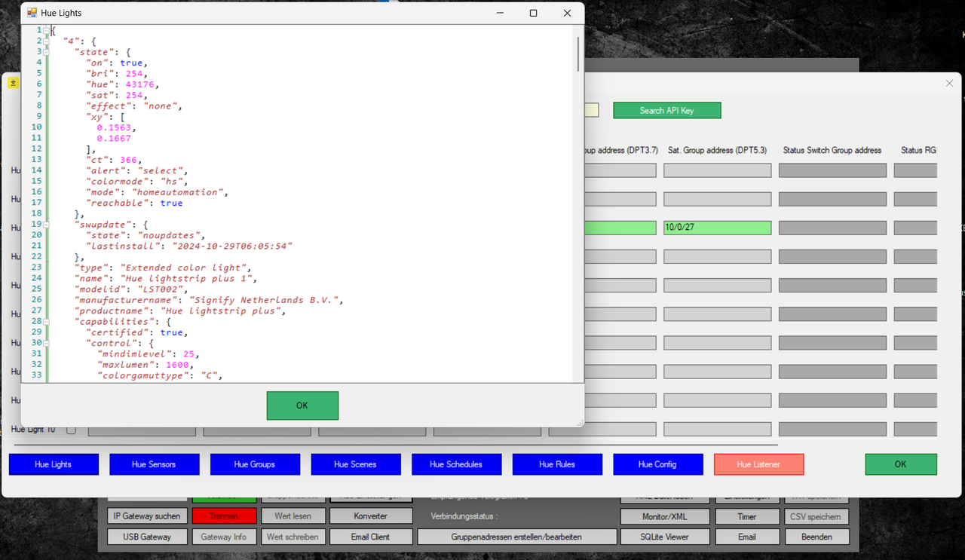Open Hue Groups

tap(255, 464)
